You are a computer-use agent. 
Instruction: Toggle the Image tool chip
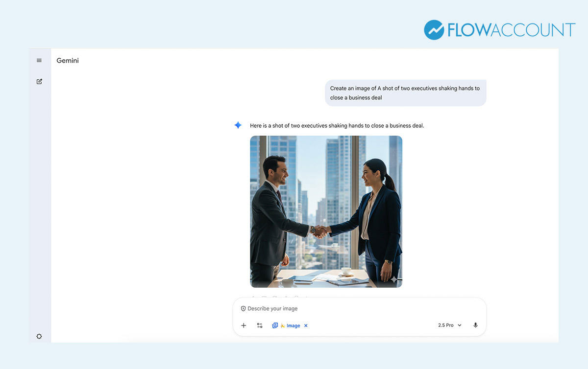(290, 325)
